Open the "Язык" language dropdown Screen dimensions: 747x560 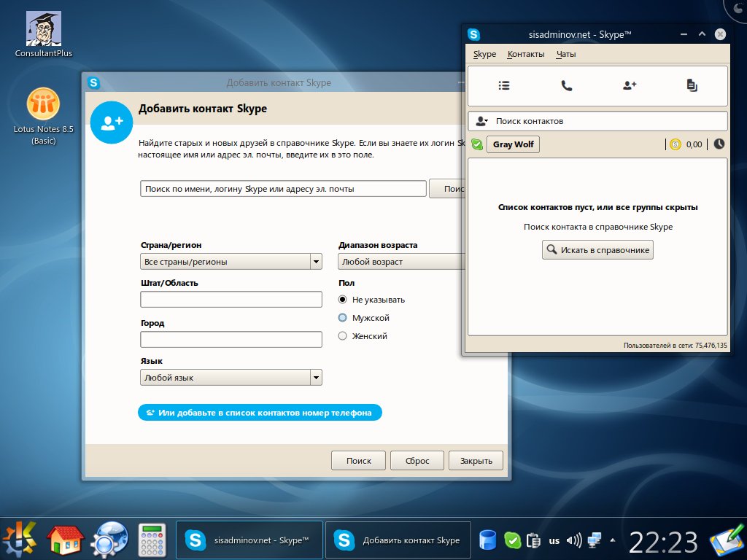tap(231, 378)
